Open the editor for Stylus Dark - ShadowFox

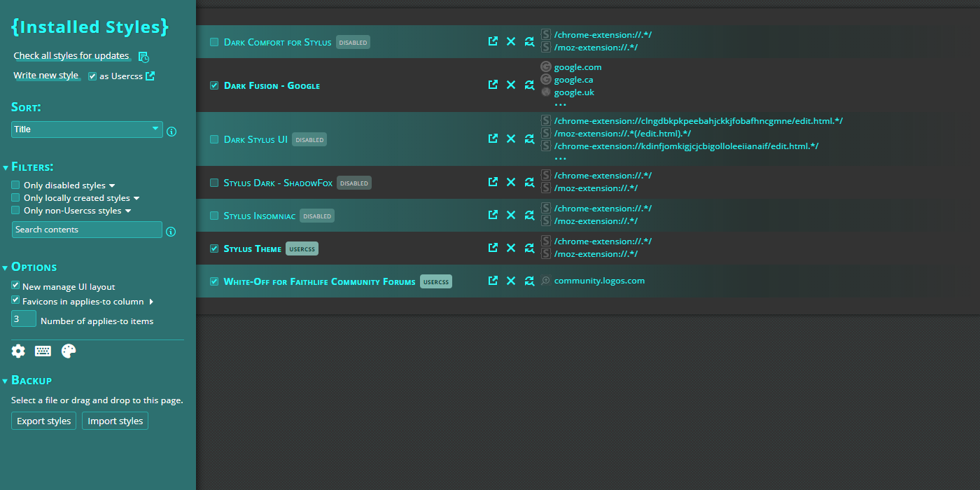493,182
